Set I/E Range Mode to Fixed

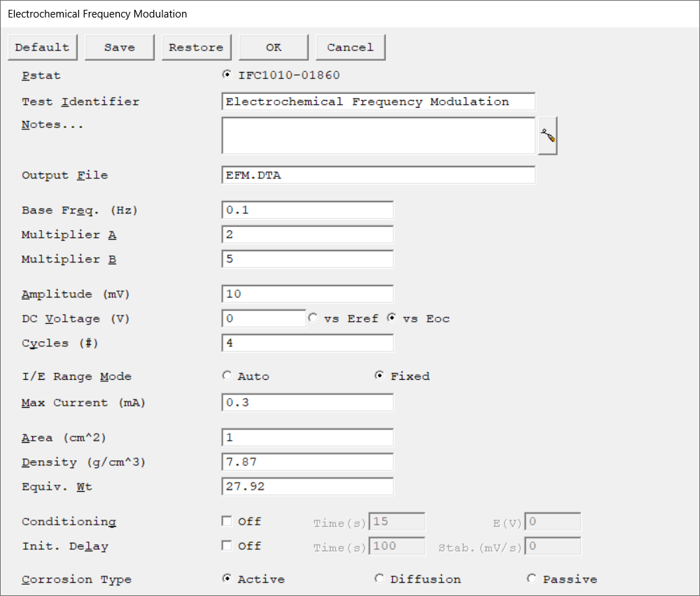click(379, 375)
